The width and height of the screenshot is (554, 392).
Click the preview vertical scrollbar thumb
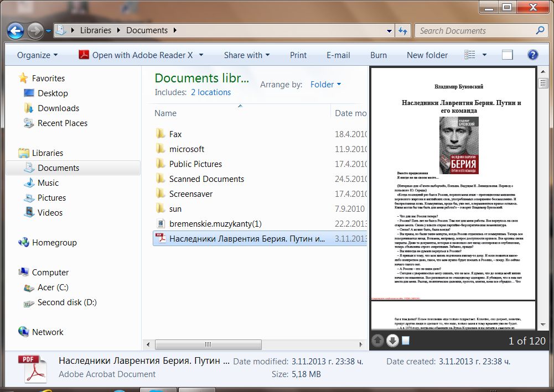[543, 83]
